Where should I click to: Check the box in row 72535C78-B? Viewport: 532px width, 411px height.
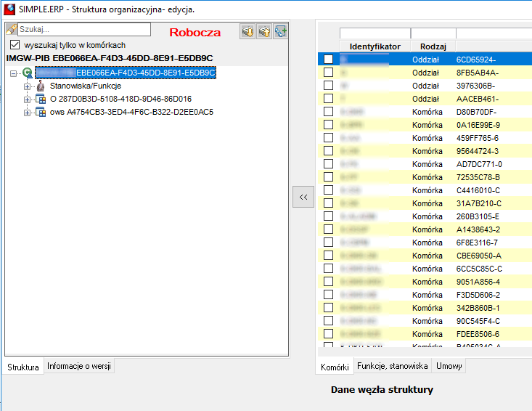pyautogui.click(x=329, y=177)
